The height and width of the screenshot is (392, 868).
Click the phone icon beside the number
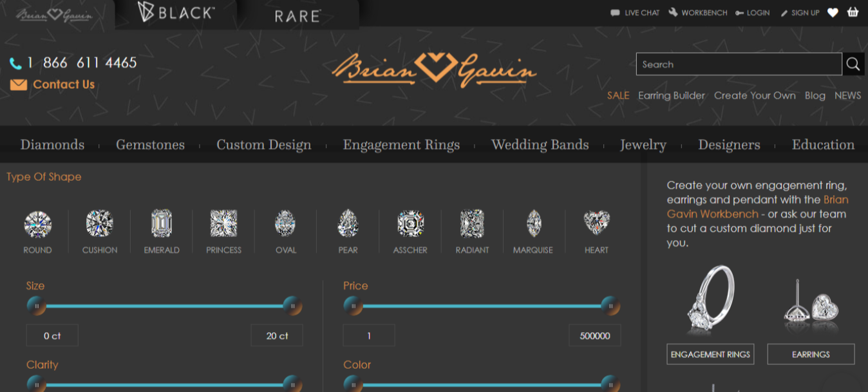[x=16, y=63]
